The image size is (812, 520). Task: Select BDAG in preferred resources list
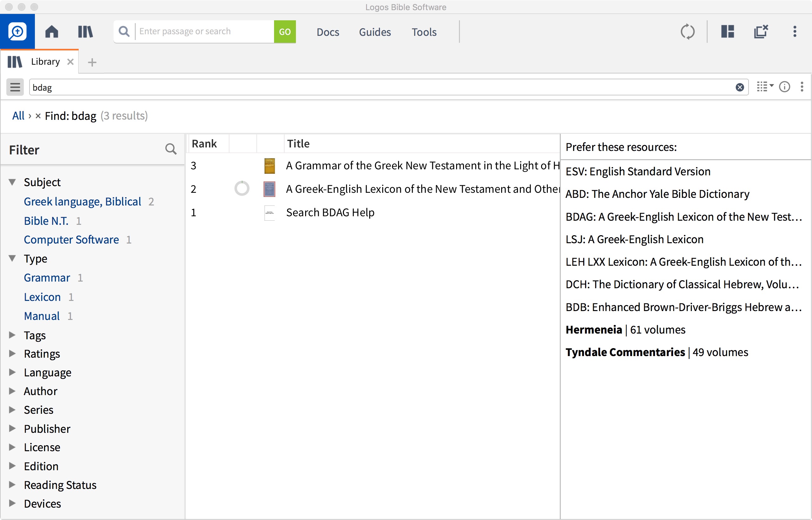(684, 217)
